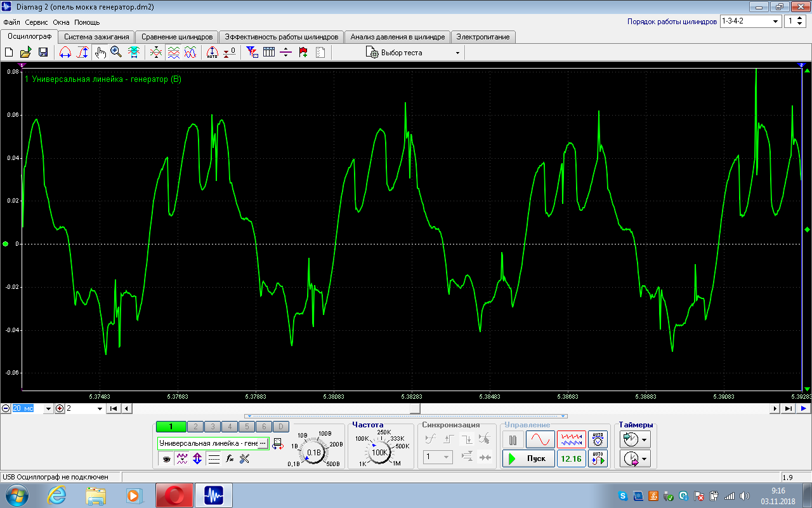Image resolution: width=812 pixels, height=508 pixels.
Task: Click the line style icon with dashes
Action: [214, 458]
